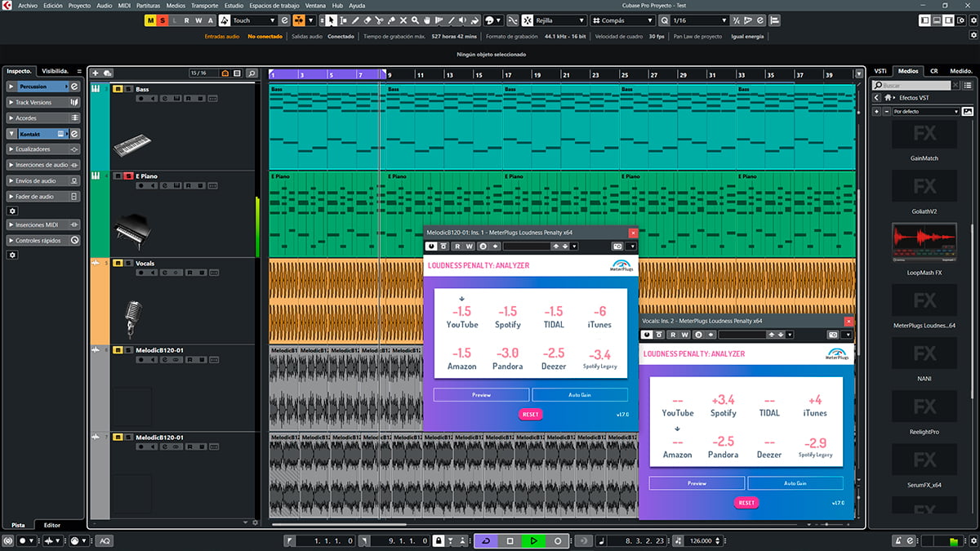Open the first inspector settings gear
Image resolution: width=980 pixels, height=551 pixels.
pos(12,211)
